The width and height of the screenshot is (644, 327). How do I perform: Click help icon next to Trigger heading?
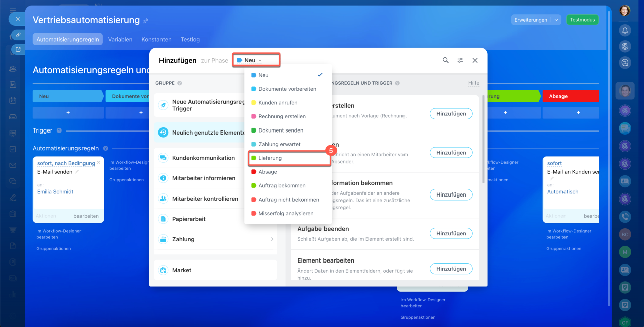coord(59,130)
